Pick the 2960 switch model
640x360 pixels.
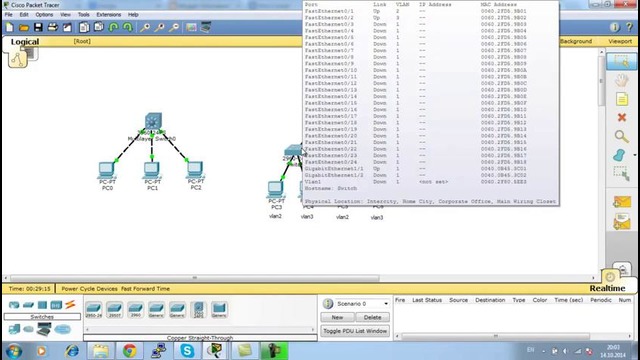click(135, 309)
